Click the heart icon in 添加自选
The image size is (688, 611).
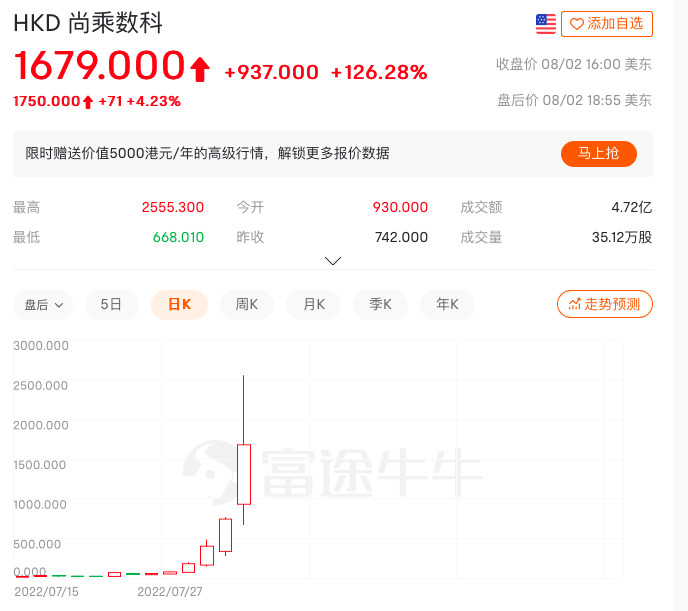[576, 24]
